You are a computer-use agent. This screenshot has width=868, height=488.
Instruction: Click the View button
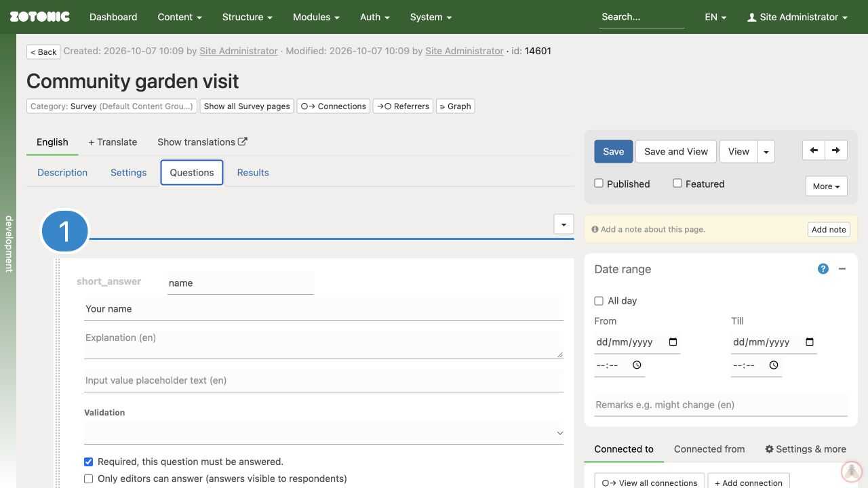(x=738, y=151)
